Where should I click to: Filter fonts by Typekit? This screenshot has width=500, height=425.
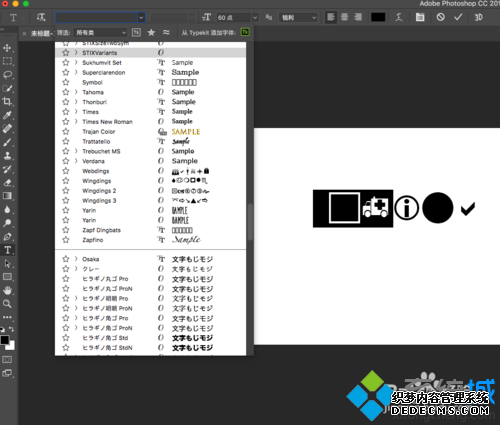(136, 32)
